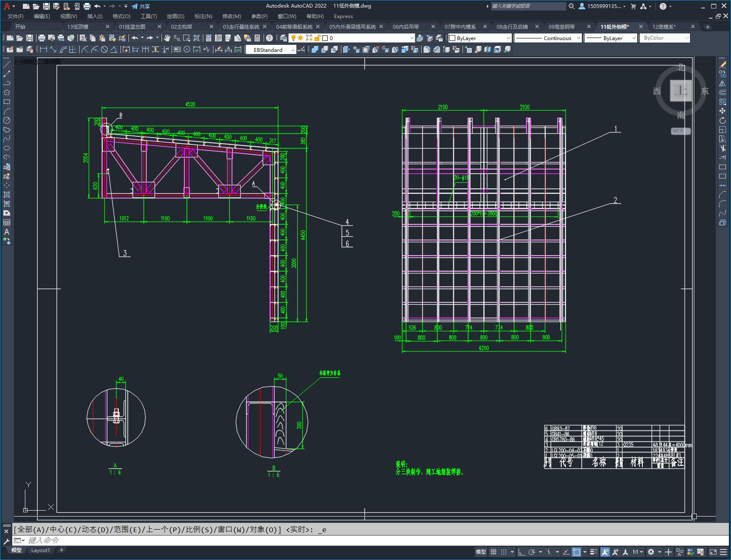Select the Explode tool in the Modify toolbar

[723, 222]
